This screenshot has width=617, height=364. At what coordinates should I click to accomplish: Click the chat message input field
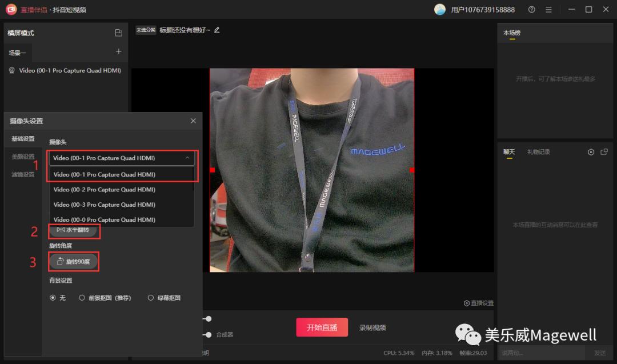pyautogui.click(x=540, y=353)
